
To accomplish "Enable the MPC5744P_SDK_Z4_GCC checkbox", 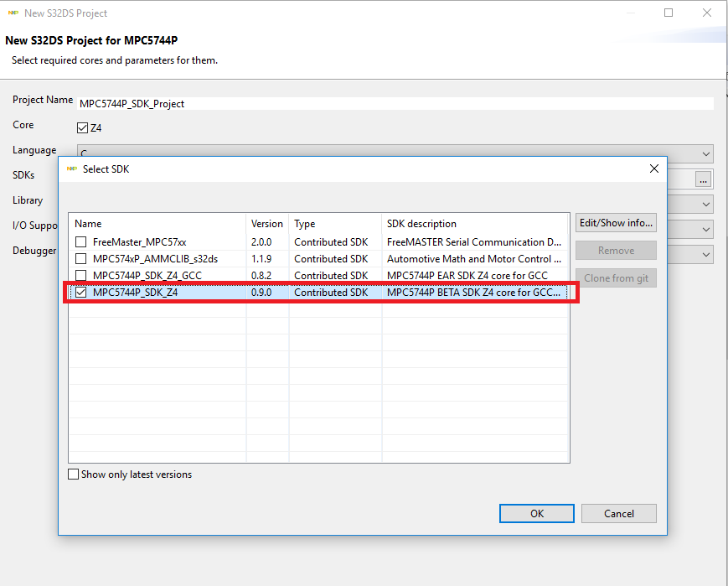I will click(x=81, y=276).
